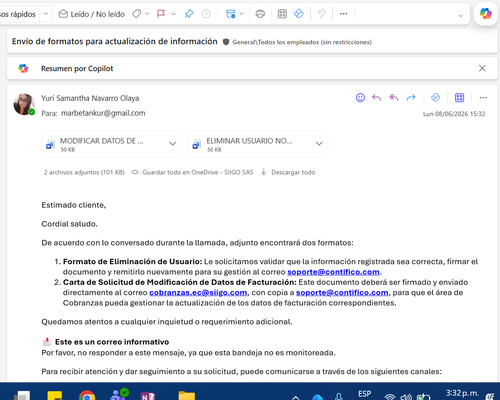This screenshot has height=400, width=500.
Task: Print the email with the printer icon
Action: [260, 14]
